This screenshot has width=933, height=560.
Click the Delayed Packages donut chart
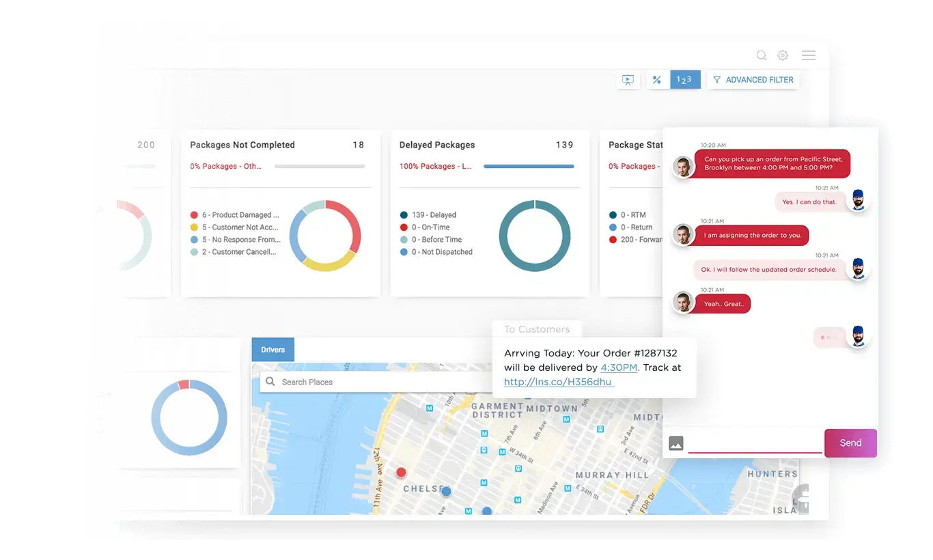click(535, 236)
